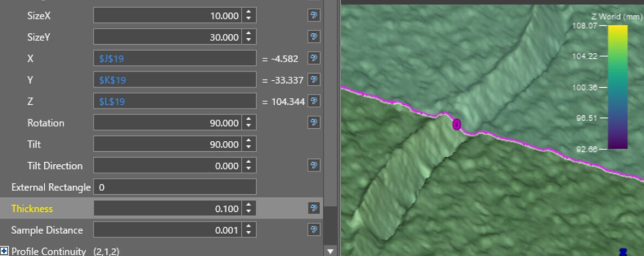Click the link icon in Sample Distance row
The image size is (644, 256).
point(314,230)
